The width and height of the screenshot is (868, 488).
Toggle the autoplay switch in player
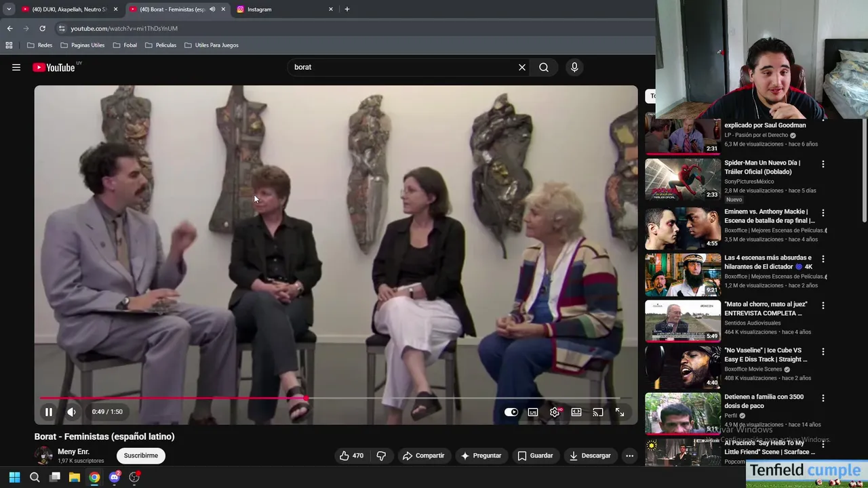[511, 412]
